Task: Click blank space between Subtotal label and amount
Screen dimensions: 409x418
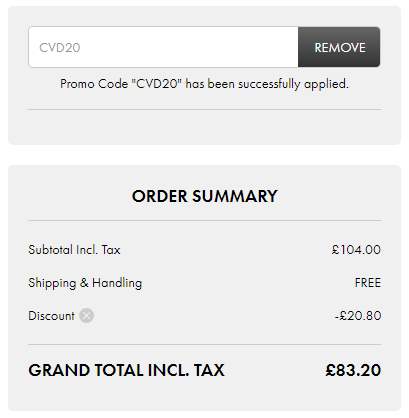Action: coord(226,250)
